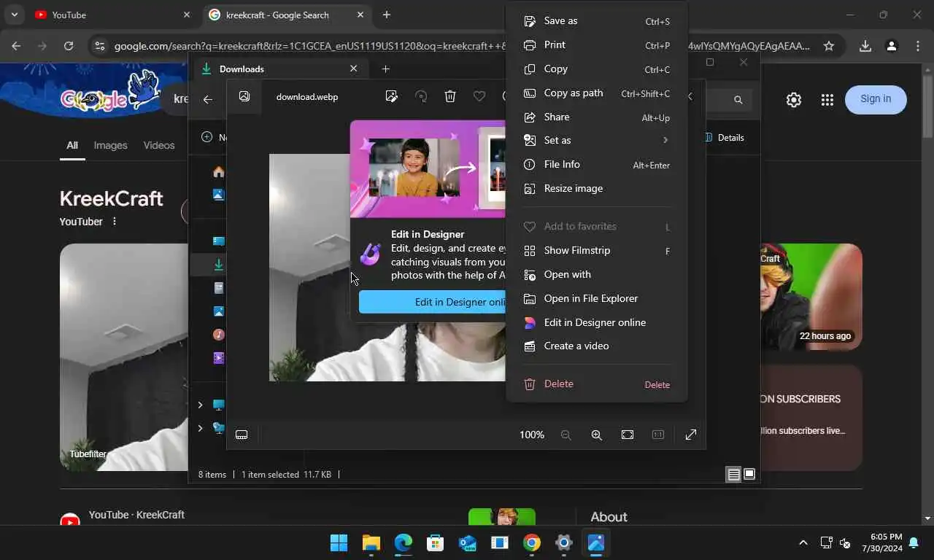Close the Downloads tab in File Explorer
Viewport: 934px width, 560px height.
354,69
